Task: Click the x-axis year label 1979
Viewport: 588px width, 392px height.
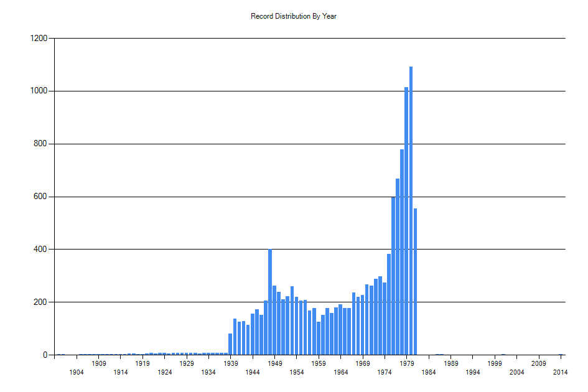Action: coord(406,363)
